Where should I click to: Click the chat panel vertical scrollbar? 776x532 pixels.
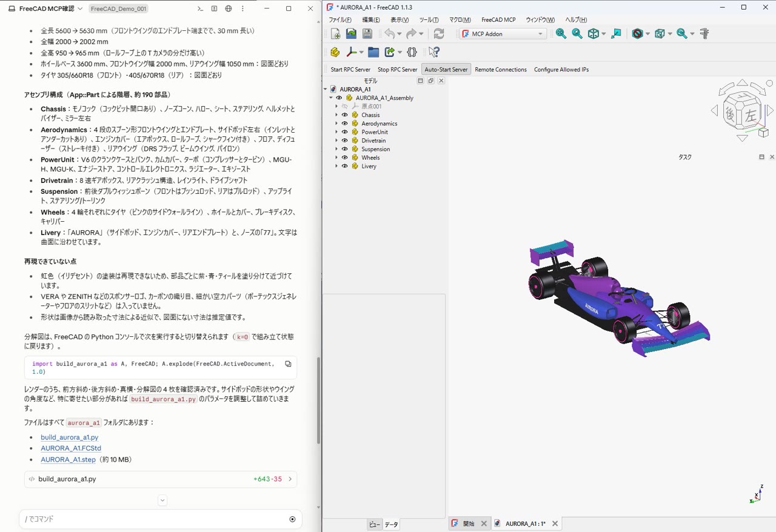point(318,400)
